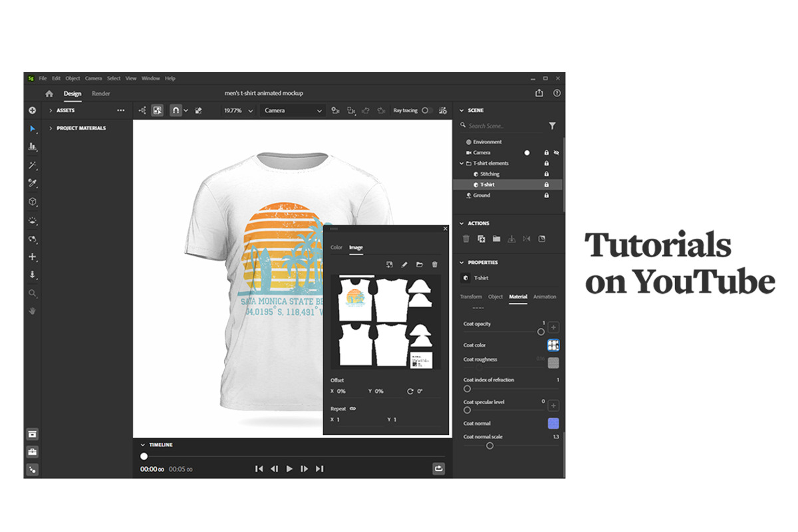Image resolution: width=798 pixels, height=532 pixels.
Task: Click the Coat normal scale slider handle
Action: (490, 446)
